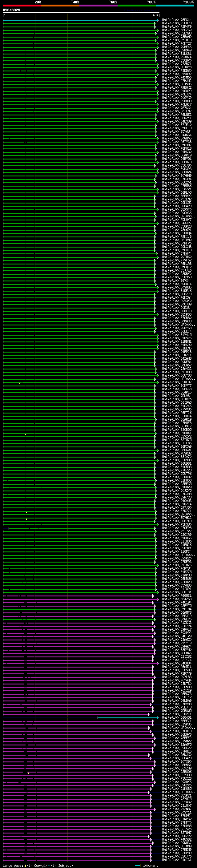Select the UniRef100_B1V4J5 label

(176, 335)
